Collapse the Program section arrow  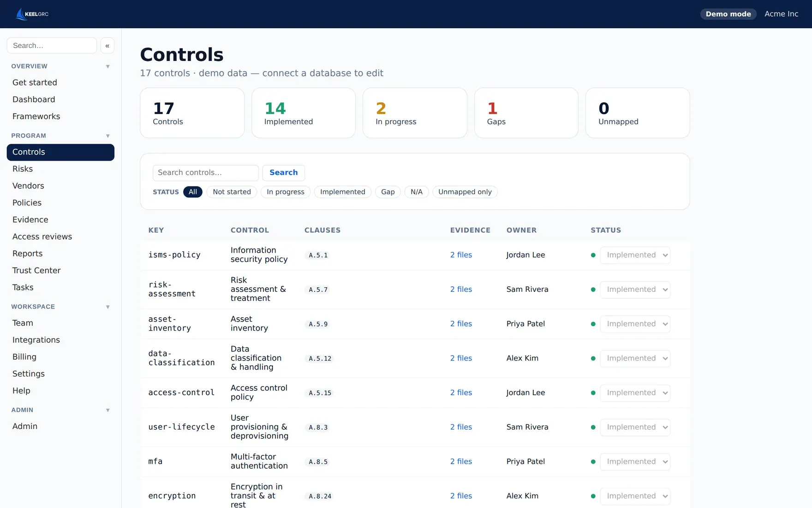[108, 136]
